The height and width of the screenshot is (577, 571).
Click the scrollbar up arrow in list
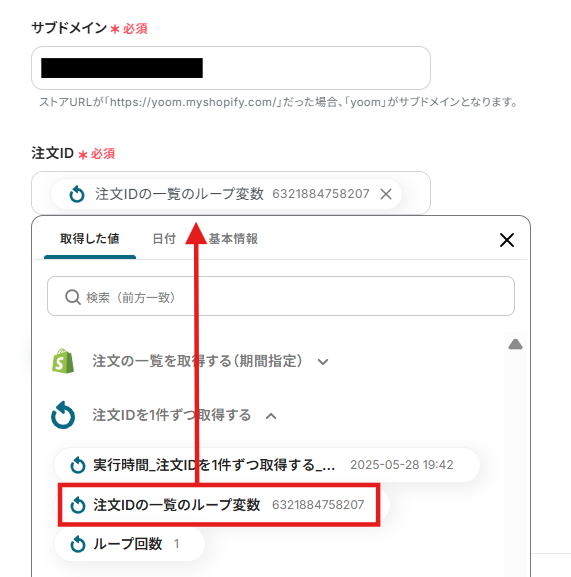(515, 344)
